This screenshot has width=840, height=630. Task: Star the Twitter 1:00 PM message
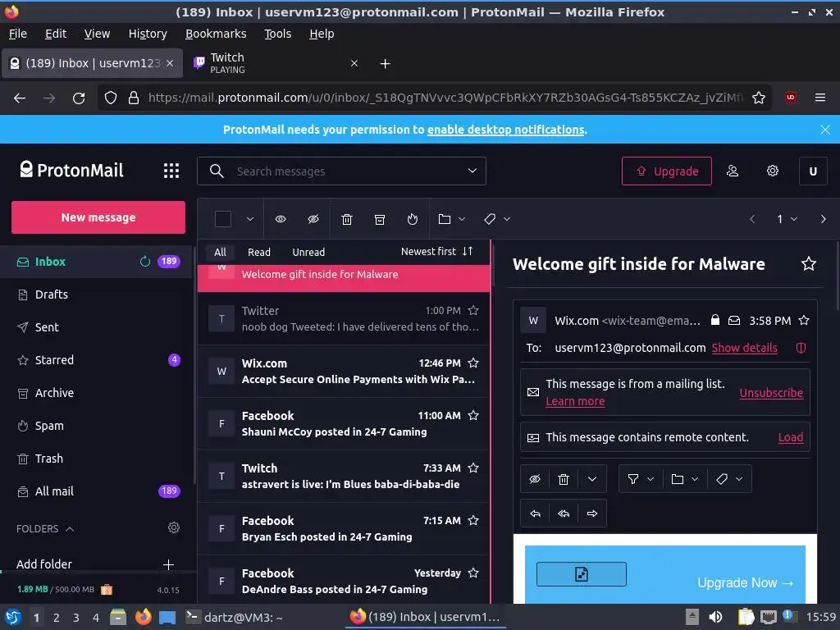(x=473, y=310)
